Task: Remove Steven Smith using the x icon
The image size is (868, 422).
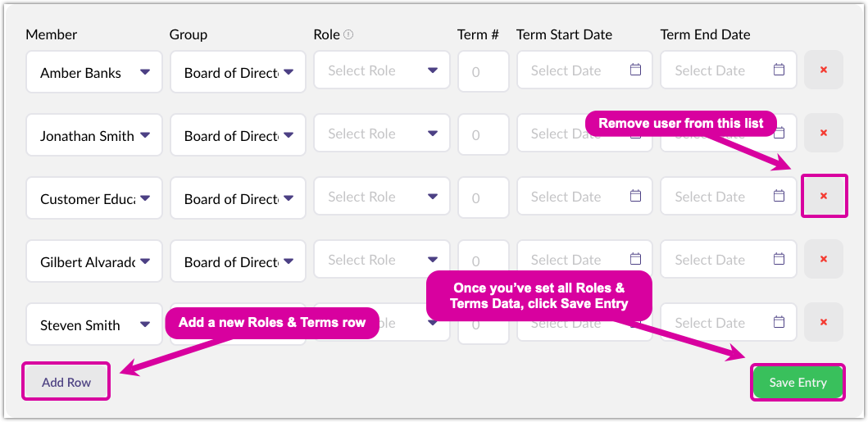Action: (x=823, y=323)
